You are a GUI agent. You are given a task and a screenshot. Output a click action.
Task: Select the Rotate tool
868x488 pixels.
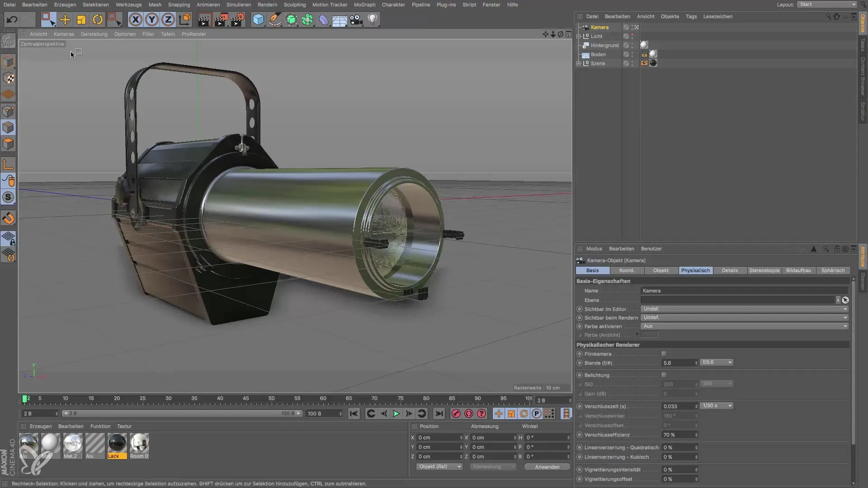pos(98,19)
